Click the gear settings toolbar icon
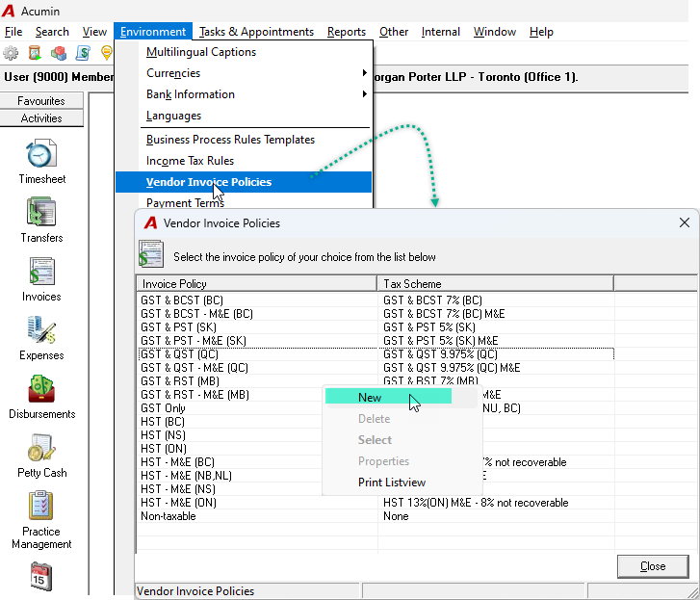This screenshot has width=700, height=600. (11, 53)
